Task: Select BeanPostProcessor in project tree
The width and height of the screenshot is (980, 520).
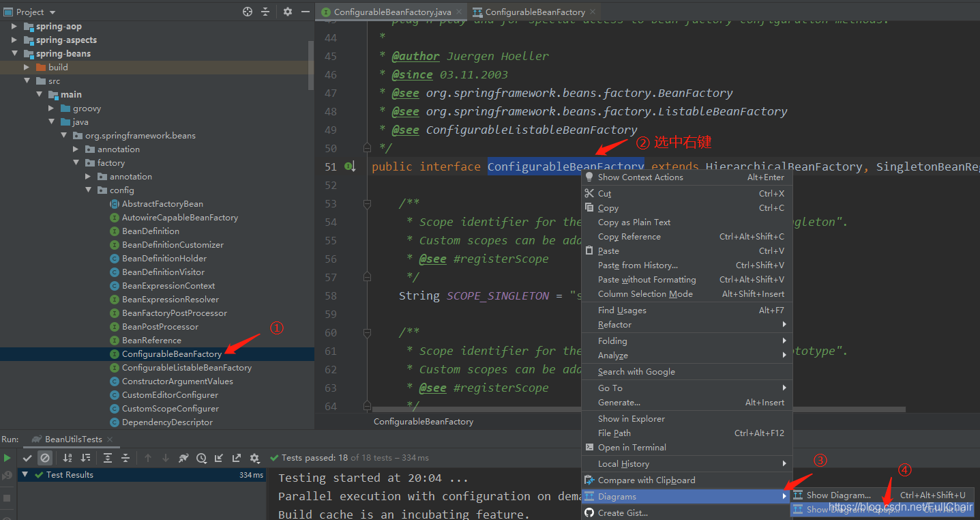Action: (160, 327)
